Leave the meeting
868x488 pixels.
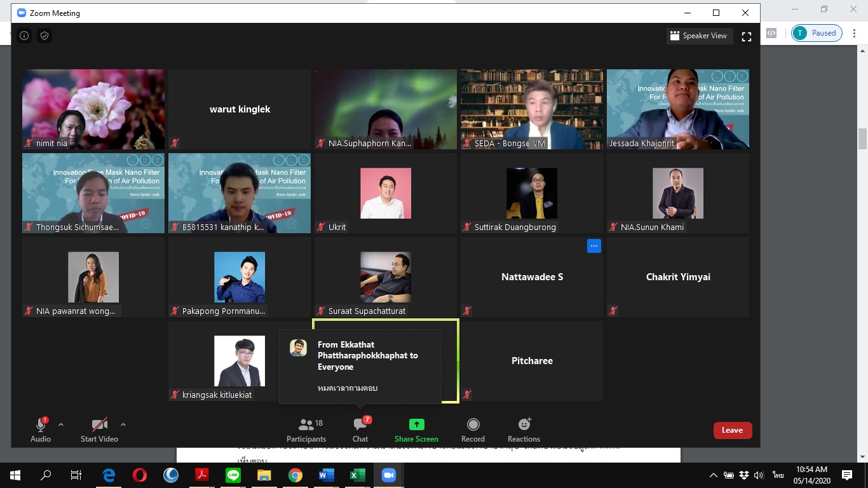click(x=732, y=430)
